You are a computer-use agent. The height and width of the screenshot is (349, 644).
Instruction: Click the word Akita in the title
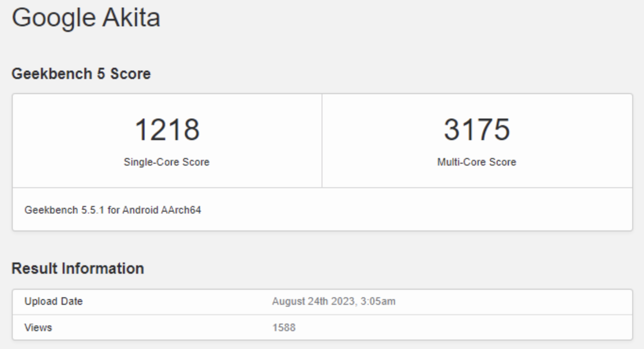[131, 18]
